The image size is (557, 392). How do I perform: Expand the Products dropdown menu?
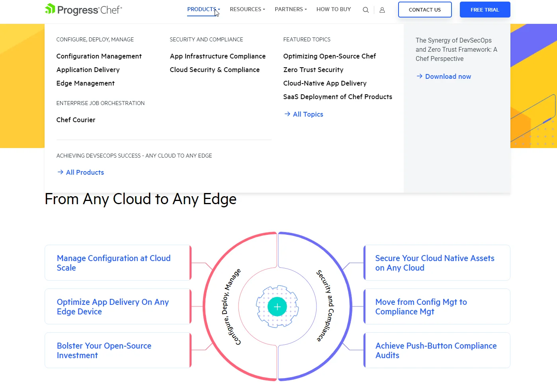pyautogui.click(x=203, y=9)
